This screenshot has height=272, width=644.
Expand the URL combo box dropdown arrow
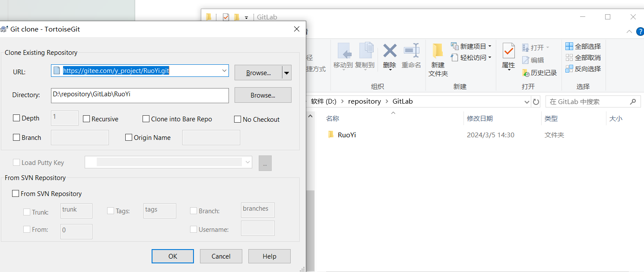click(x=224, y=71)
